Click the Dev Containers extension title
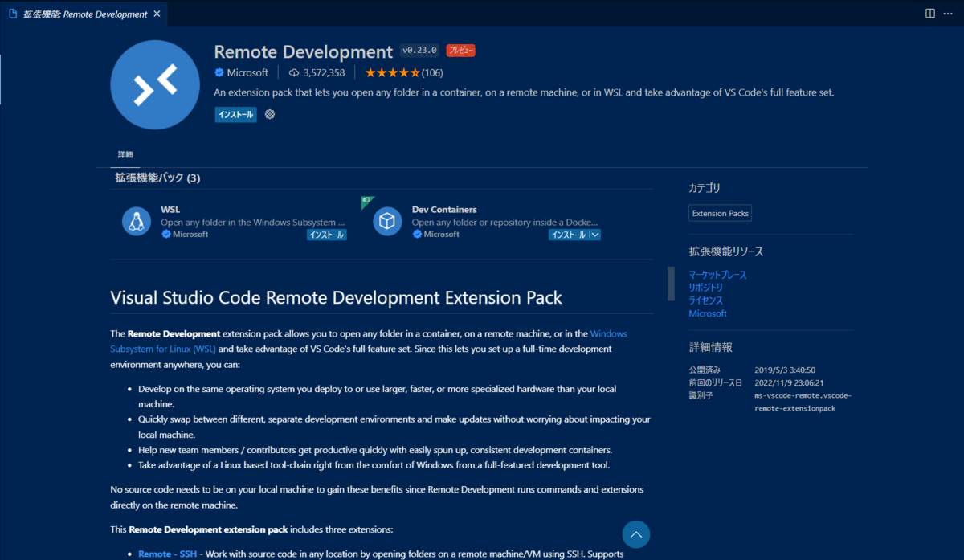 pyautogui.click(x=444, y=210)
